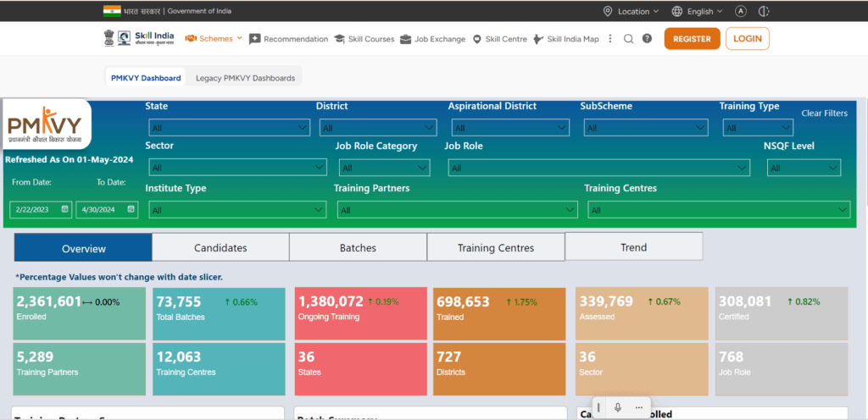Screen dimensions: 868x420
Task: Open the From Date calendar picker icon
Action: 64,209
